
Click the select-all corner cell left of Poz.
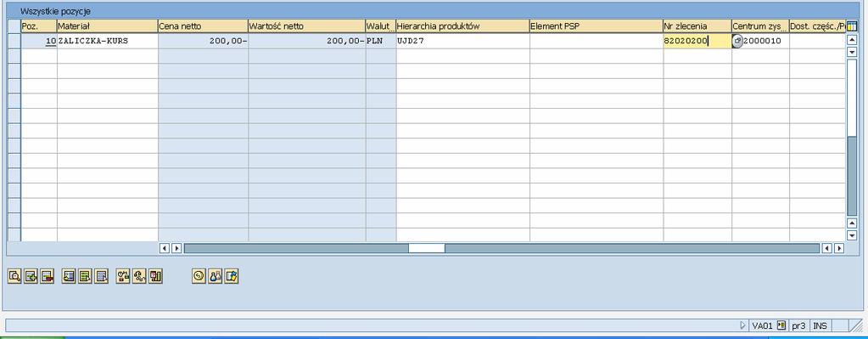[14, 26]
